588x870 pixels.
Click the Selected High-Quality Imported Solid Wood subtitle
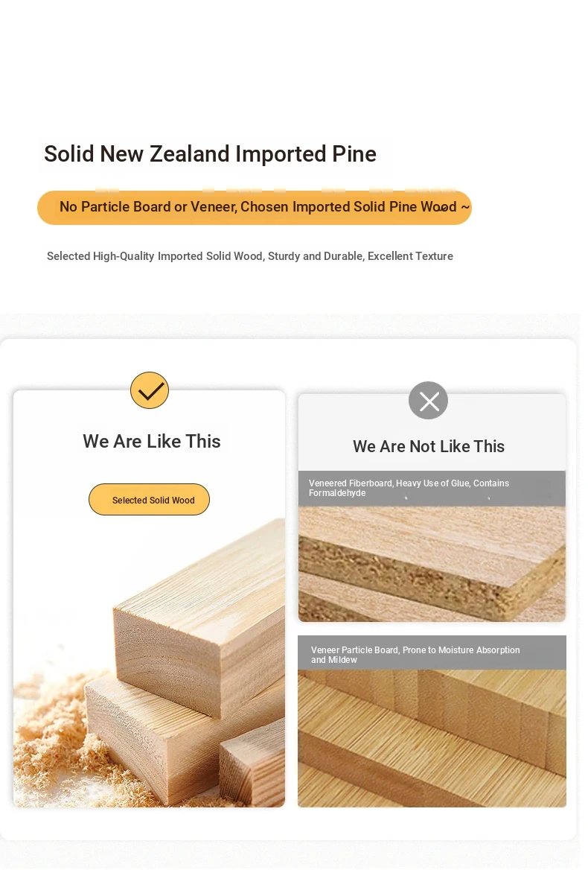pos(250,256)
